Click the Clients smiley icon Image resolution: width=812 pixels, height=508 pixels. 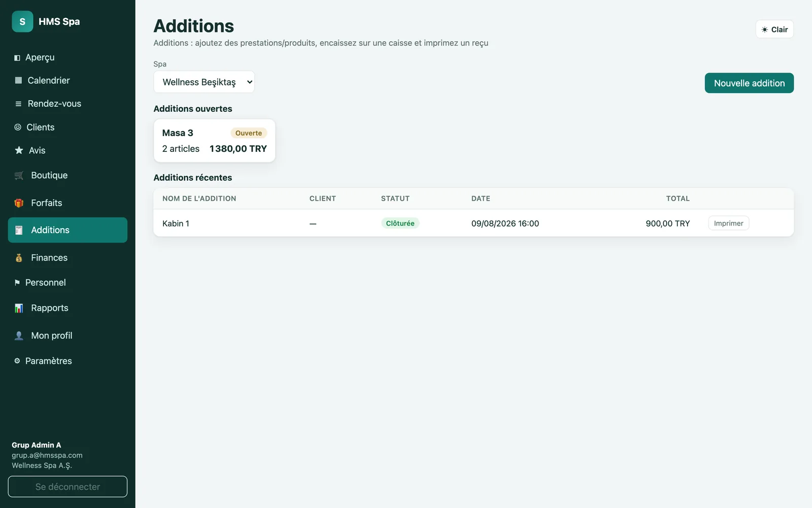click(x=18, y=127)
